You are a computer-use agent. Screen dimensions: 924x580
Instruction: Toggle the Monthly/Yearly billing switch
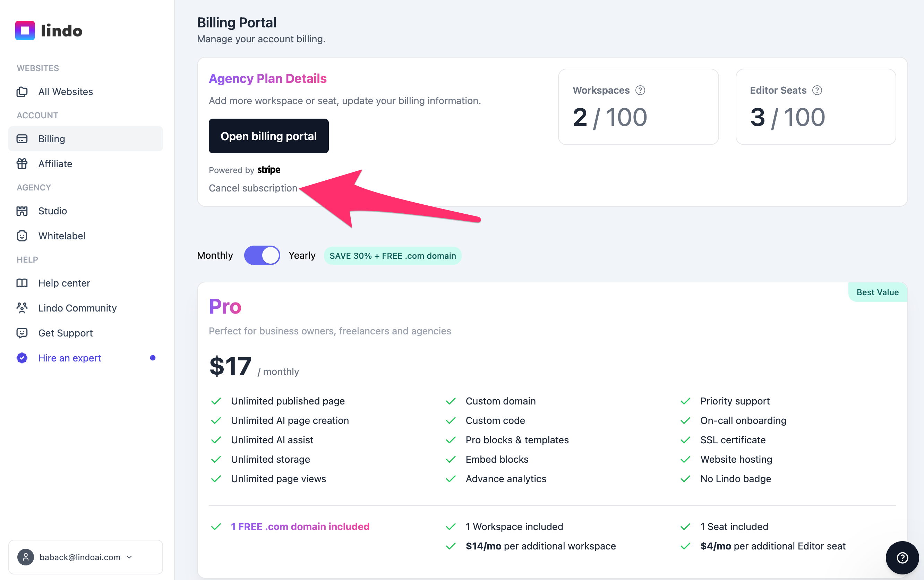pyautogui.click(x=262, y=255)
